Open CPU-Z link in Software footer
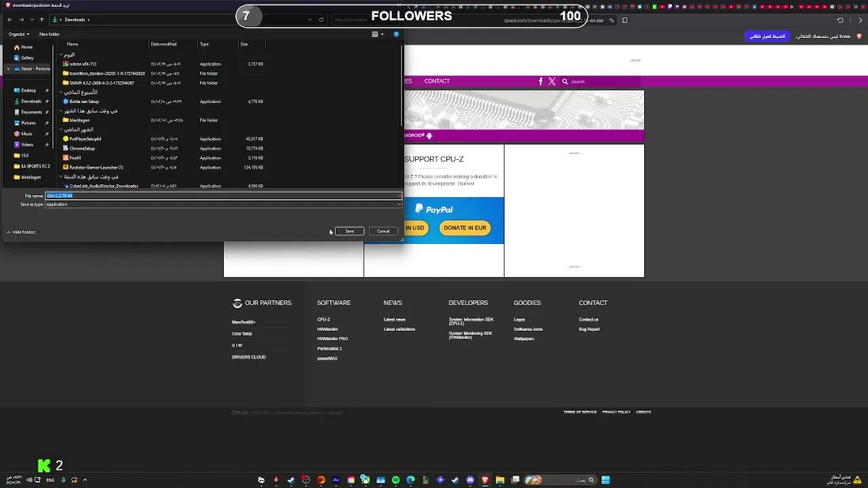868x488 pixels. 323,320
